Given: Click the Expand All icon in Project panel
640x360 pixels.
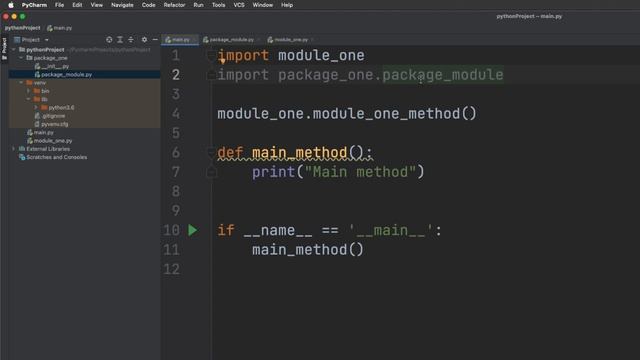Looking at the screenshot, I should [120, 40].
